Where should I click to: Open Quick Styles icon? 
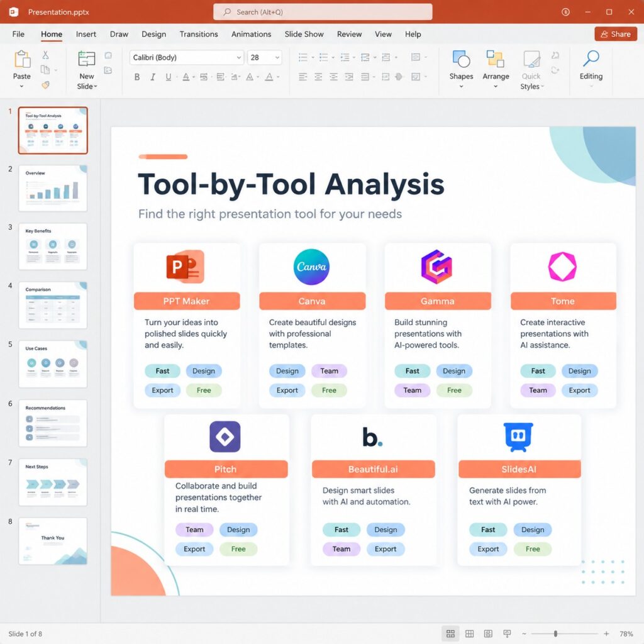531,59
